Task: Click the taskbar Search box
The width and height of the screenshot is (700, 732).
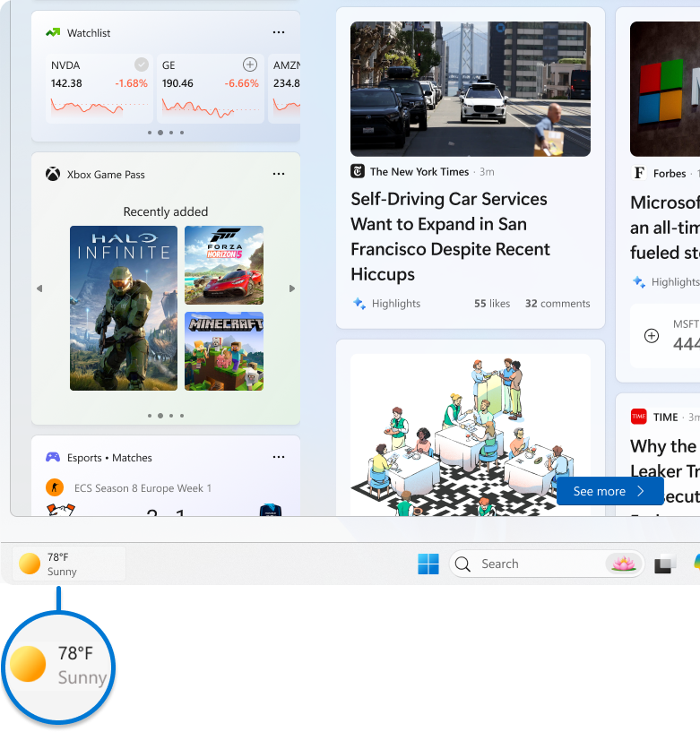Action: [x=529, y=564]
